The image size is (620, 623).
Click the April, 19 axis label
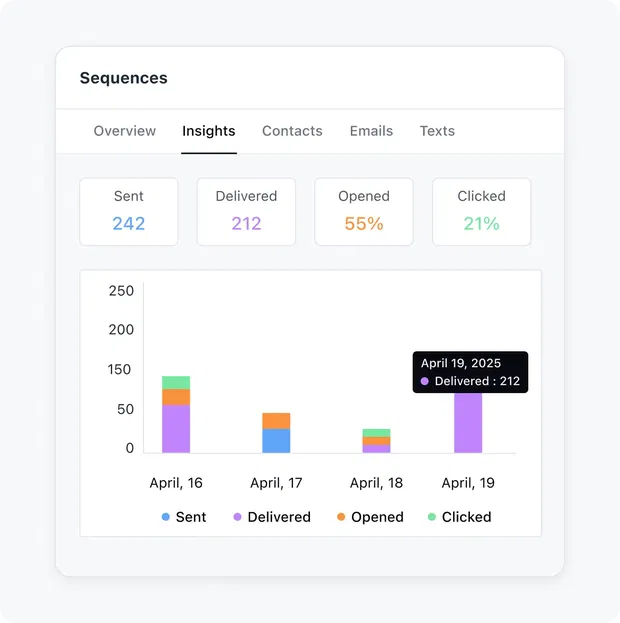point(468,483)
